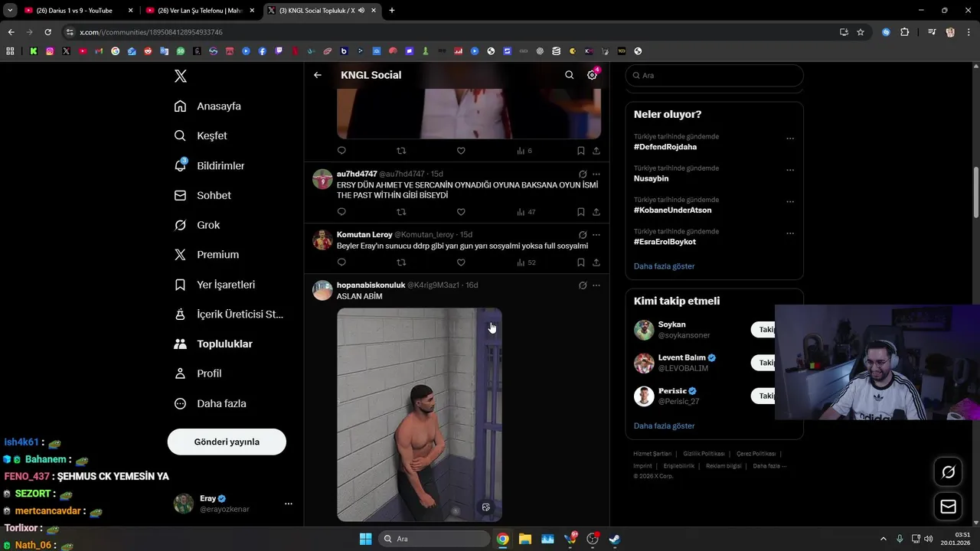The height and width of the screenshot is (551, 980).
Task: Open Keşfet explore page
Action: tap(201, 135)
